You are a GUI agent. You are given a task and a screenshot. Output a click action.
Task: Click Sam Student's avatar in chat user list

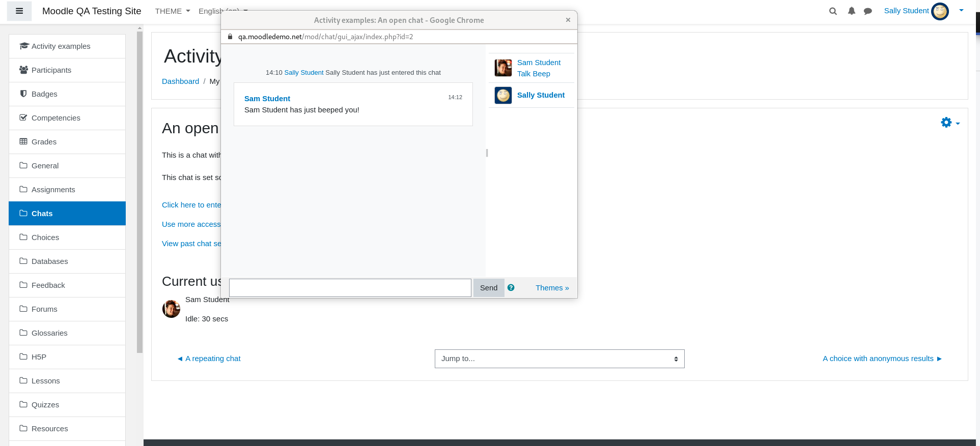[503, 68]
